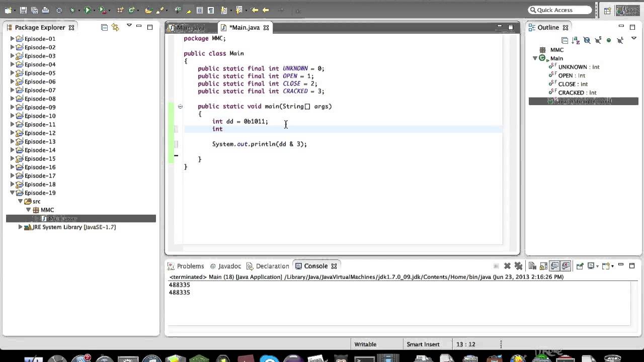Screen dimensions: 644x362
Task: Toggle Link with Editor in Package Explorer
Action: (x=115, y=27)
